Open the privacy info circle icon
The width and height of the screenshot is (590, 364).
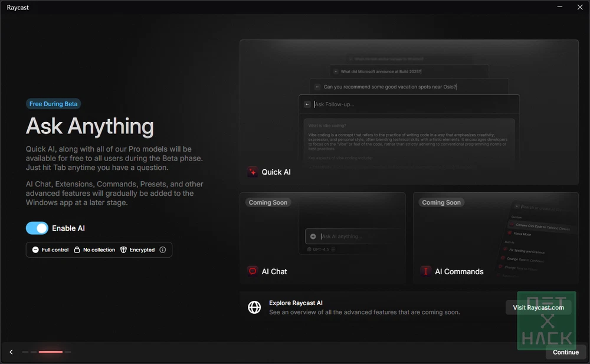[163, 250]
